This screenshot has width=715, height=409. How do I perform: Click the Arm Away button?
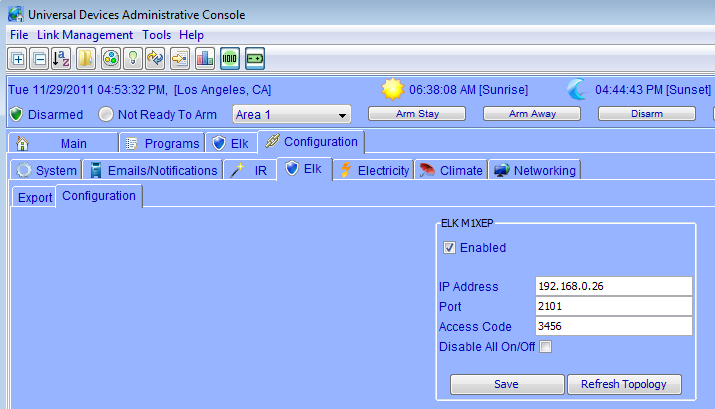[532, 114]
